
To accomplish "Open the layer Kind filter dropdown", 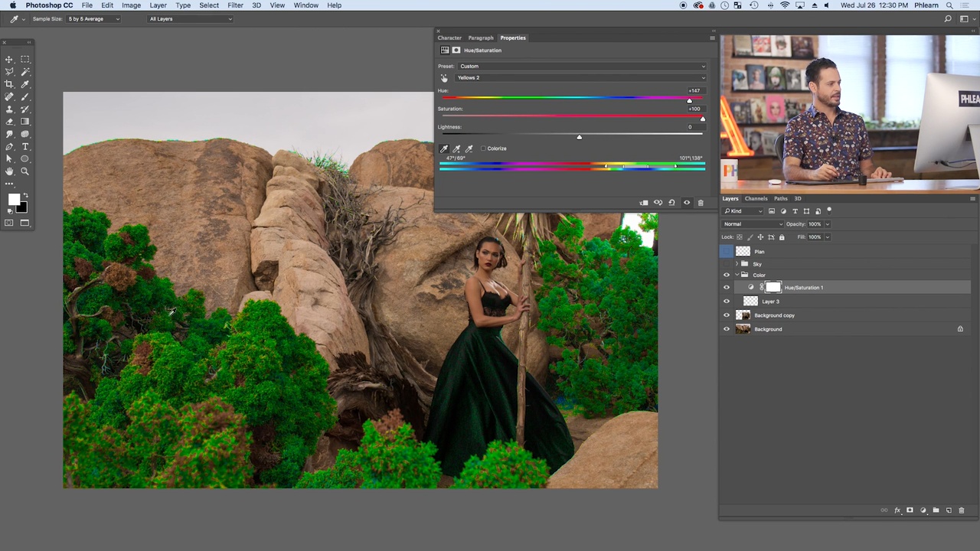I will [743, 211].
